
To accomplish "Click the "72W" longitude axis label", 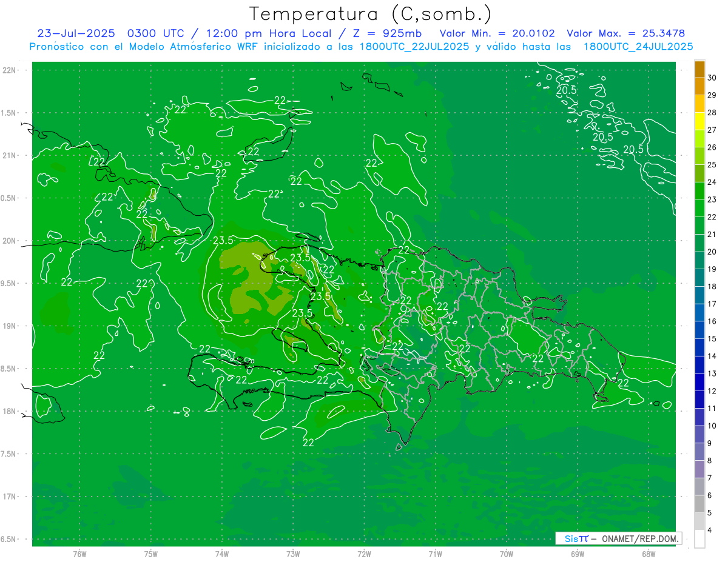I will tap(364, 554).
